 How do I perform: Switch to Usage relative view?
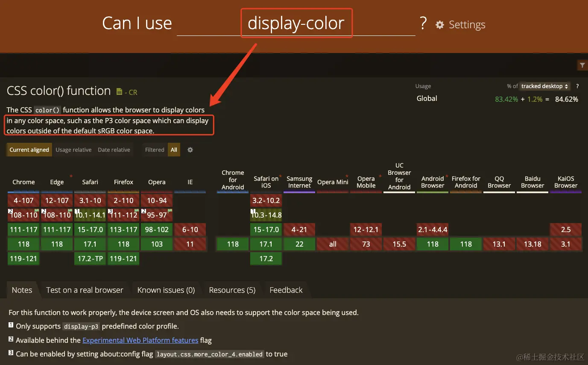pos(73,150)
